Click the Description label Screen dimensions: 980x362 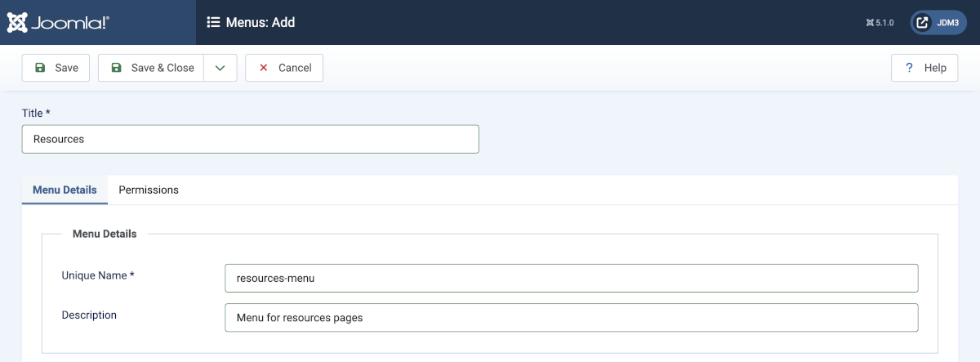tap(89, 315)
